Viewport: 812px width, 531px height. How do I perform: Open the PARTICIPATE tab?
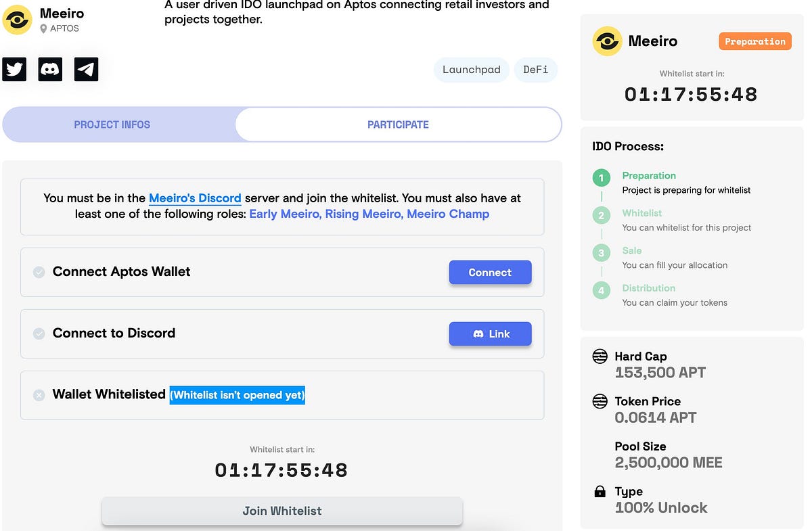[x=398, y=124]
